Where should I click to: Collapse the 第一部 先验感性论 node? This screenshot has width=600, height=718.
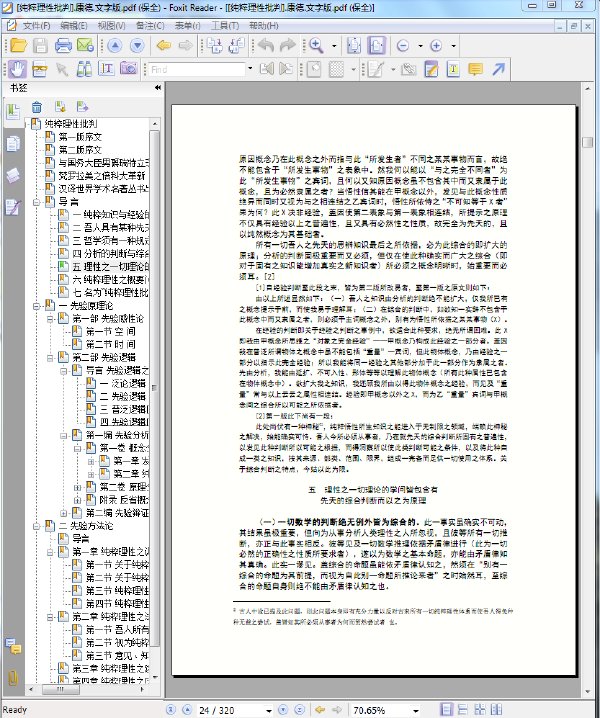[x=50, y=319]
